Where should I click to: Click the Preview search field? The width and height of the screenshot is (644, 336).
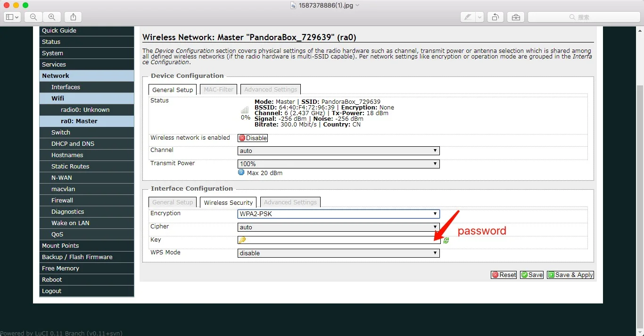pyautogui.click(x=584, y=17)
